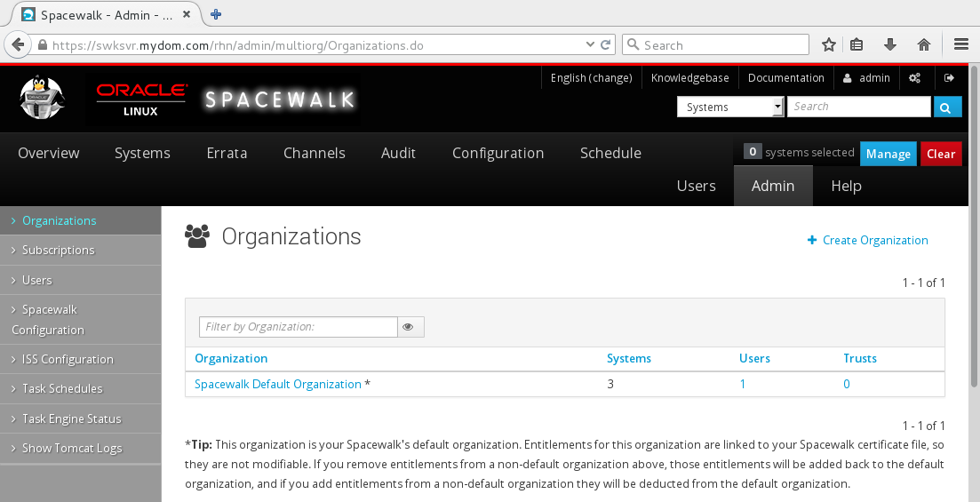Go to the browser home page icon
This screenshot has width=980, height=502.
[x=924, y=45]
